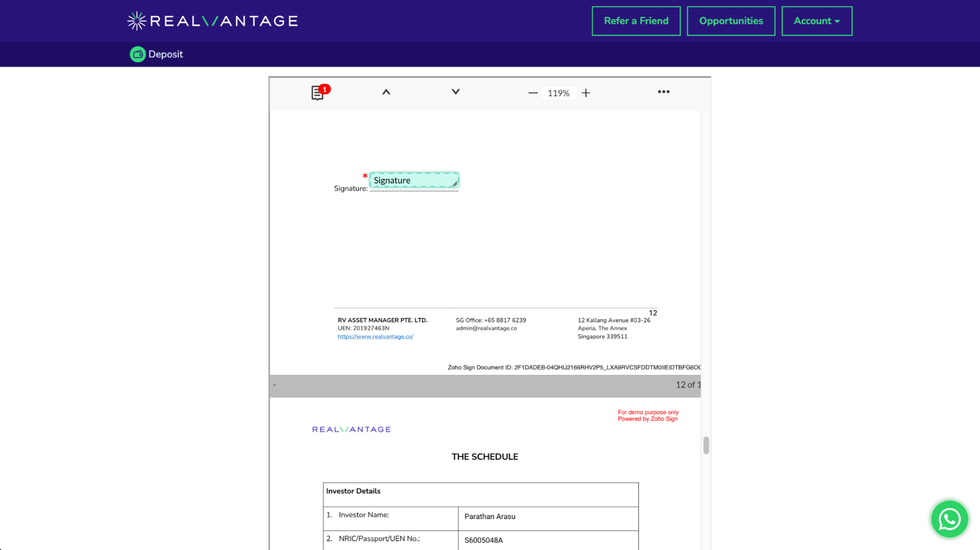Drag the document zoom percentage slider

click(559, 92)
